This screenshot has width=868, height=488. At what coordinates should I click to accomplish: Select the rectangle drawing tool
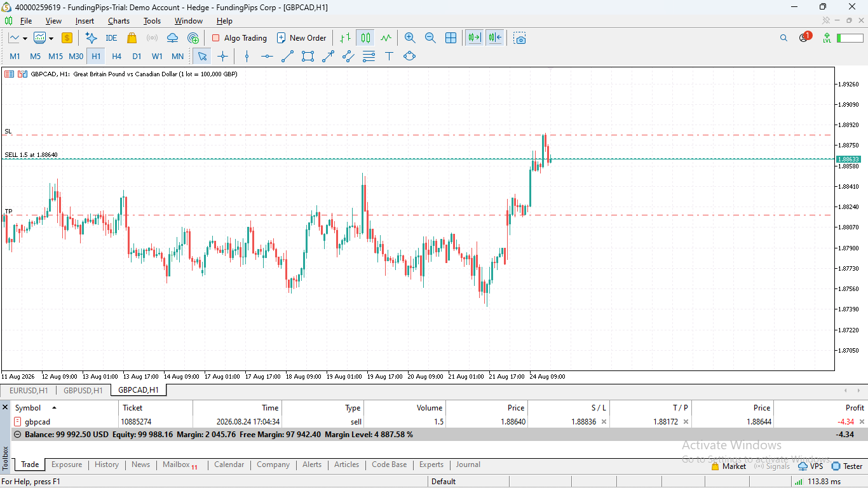pos(308,56)
